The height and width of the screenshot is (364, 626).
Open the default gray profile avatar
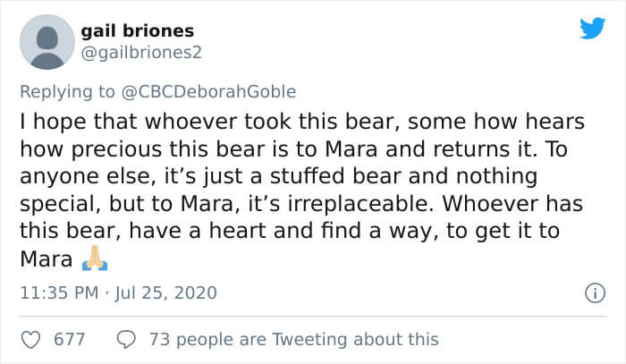pos(47,42)
